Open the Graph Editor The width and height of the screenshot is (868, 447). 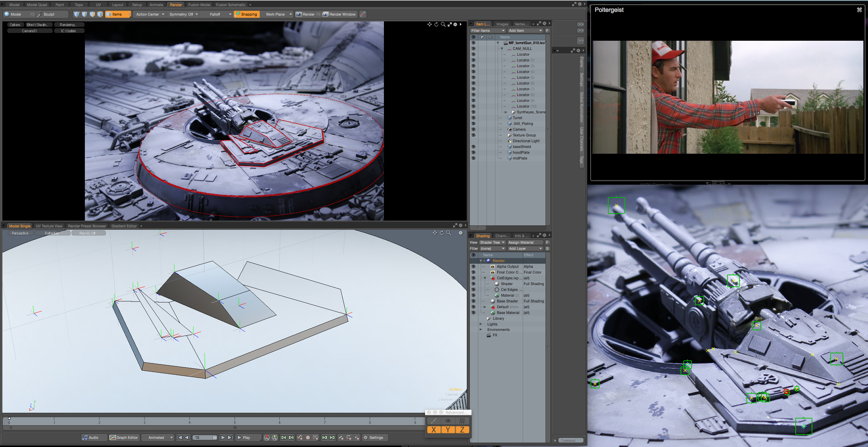pyautogui.click(x=124, y=437)
